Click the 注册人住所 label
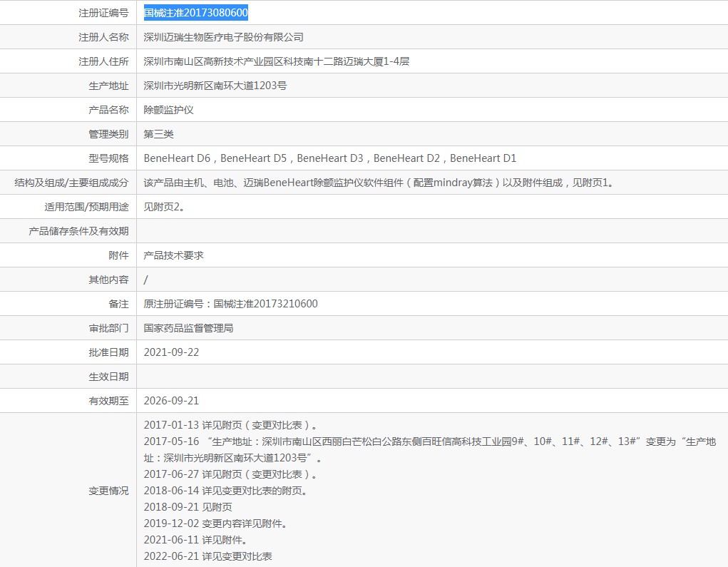 103,61
